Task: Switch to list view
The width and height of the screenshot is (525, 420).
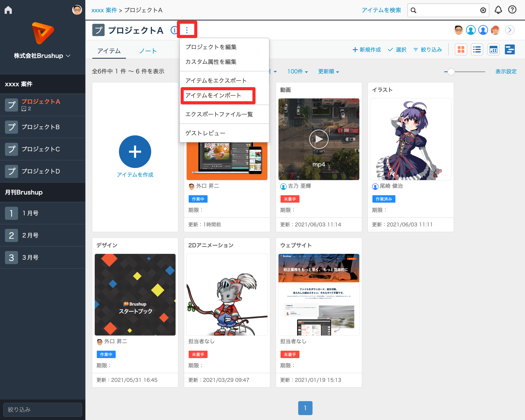Action: tap(477, 50)
